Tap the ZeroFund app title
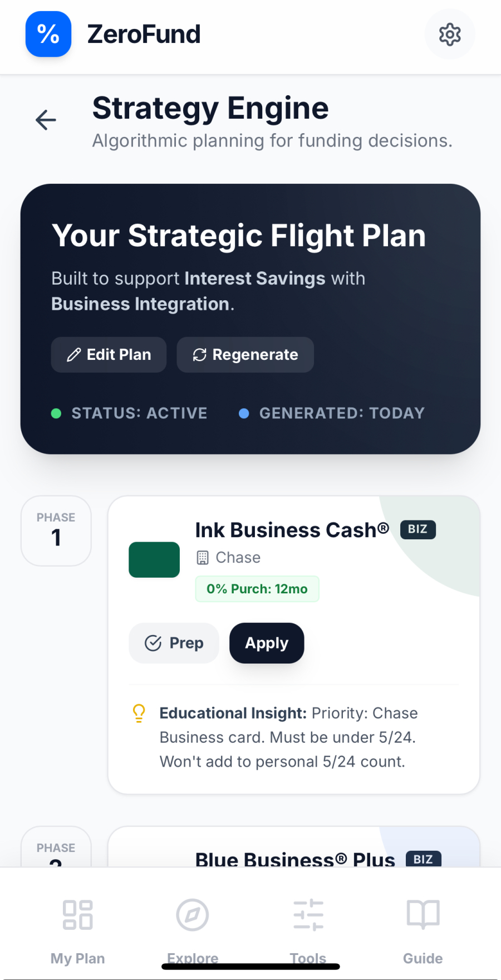Viewport: 501px width, 980px height. 144,35
